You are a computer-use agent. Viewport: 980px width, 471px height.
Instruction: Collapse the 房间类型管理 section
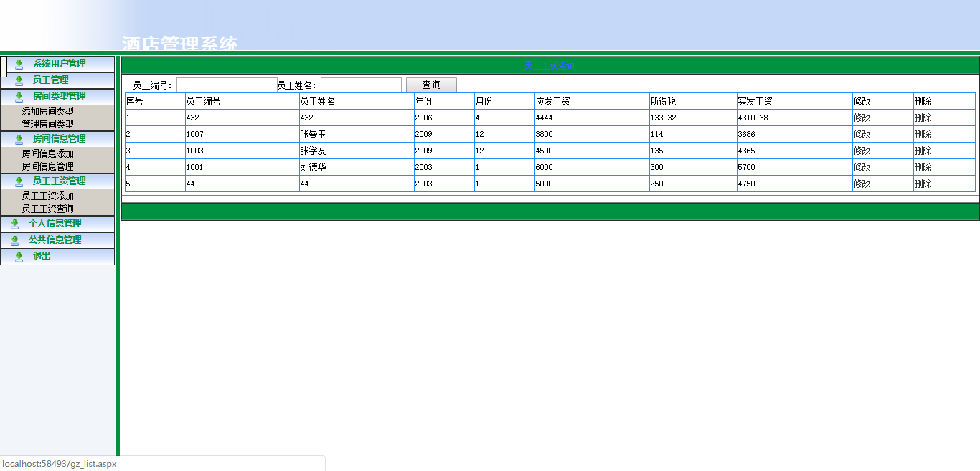[x=57, y=97]
